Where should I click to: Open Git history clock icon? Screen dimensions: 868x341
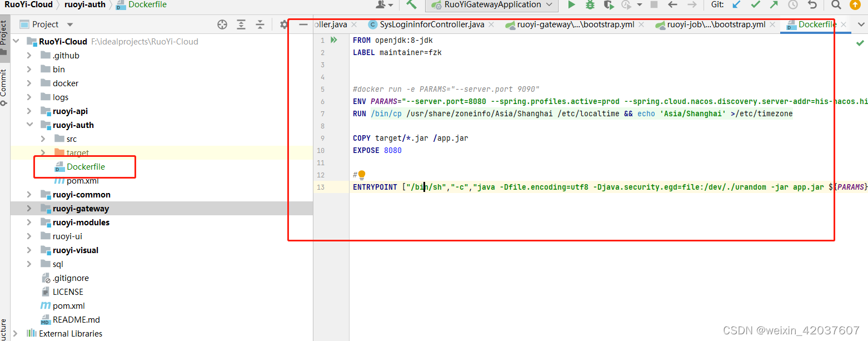793,4
